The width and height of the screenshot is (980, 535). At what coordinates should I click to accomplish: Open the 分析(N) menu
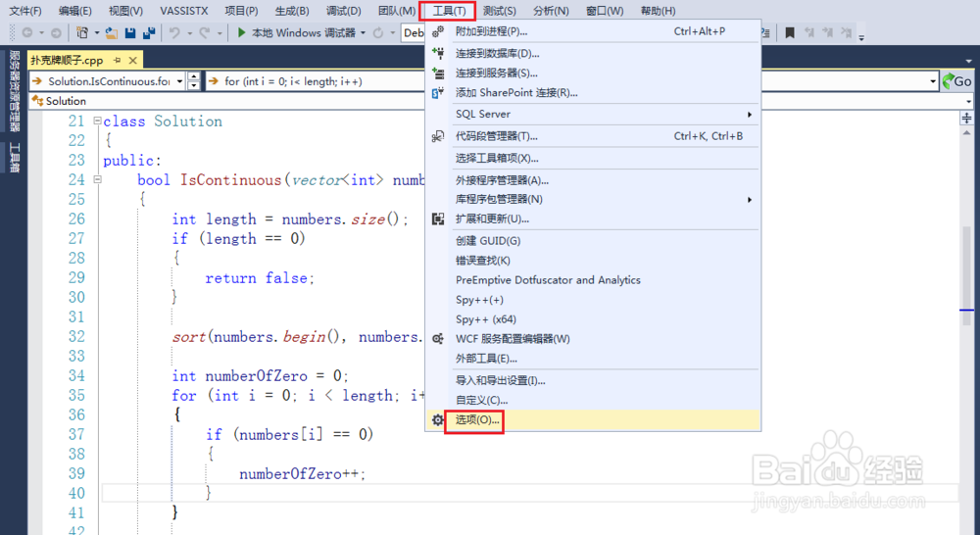[x=551, y=11]
